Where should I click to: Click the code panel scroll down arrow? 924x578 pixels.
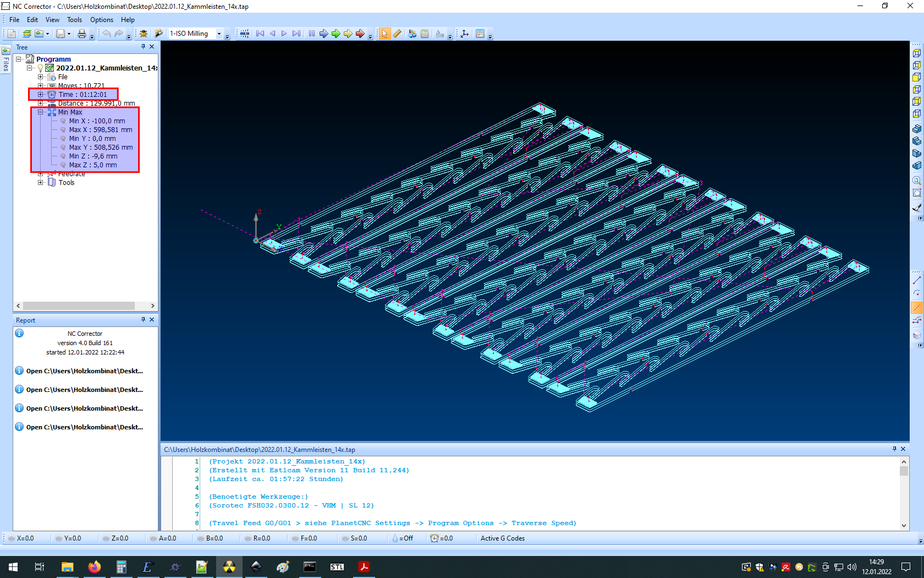pos(904,525)
